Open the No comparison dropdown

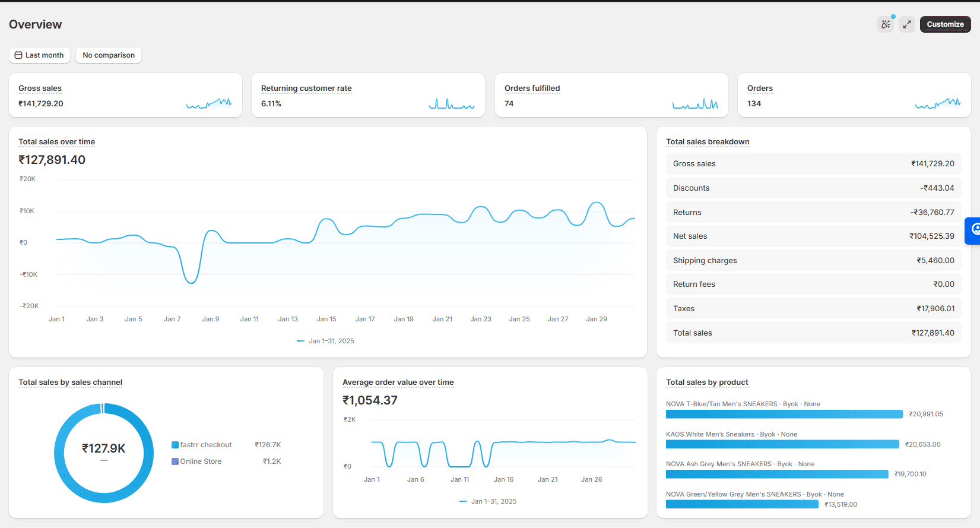click(109, 55)
